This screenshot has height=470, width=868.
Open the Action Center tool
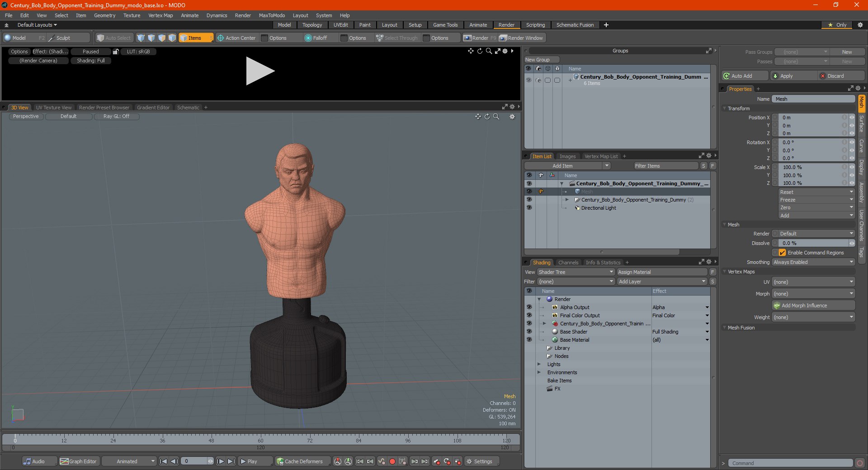[236, 38]
